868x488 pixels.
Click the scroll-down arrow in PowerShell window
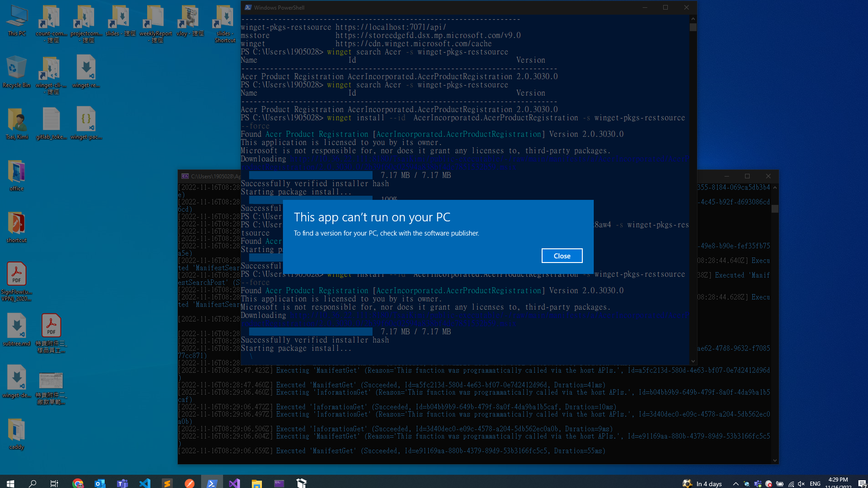693,361
